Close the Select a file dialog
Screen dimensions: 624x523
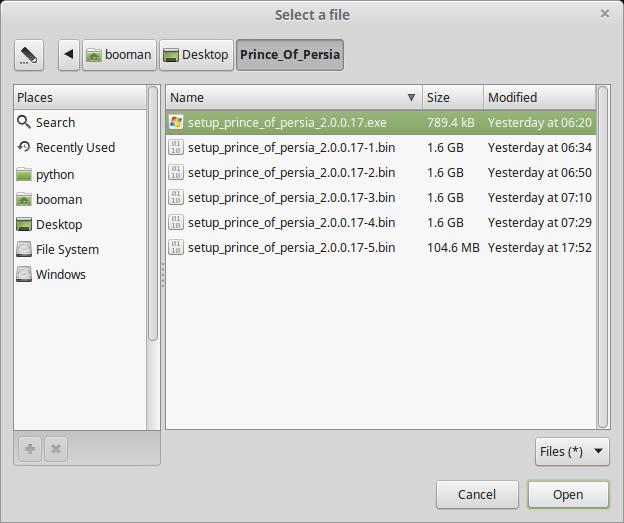[605, 14]
